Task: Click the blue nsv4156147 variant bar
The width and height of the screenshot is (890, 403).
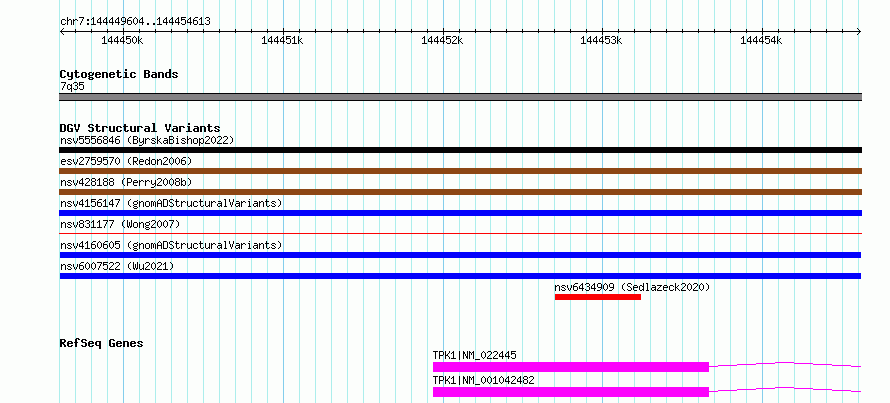Action: point(460,213)
